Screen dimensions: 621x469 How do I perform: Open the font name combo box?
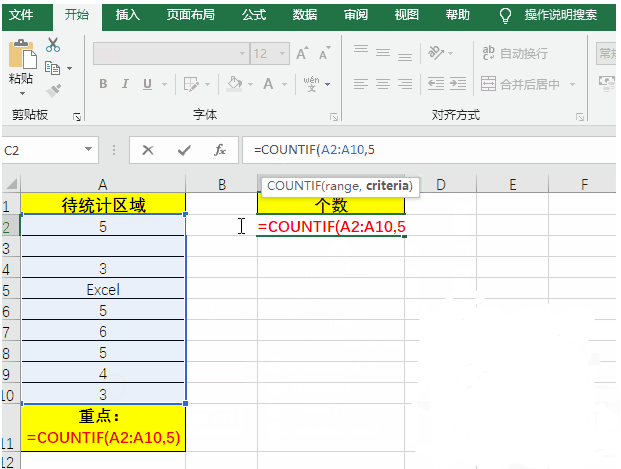pyautogui.click(x=171, y=53)
